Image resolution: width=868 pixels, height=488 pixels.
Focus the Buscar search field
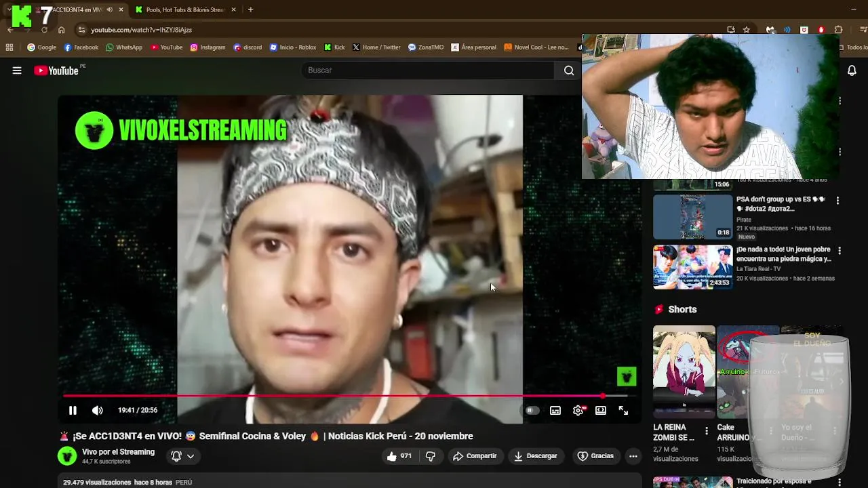(427, 70)
